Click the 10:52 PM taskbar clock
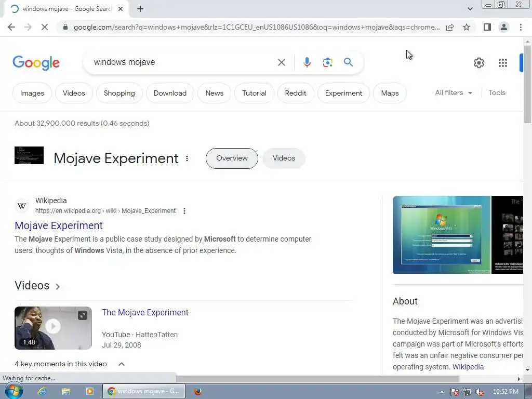 coord(506,392)
